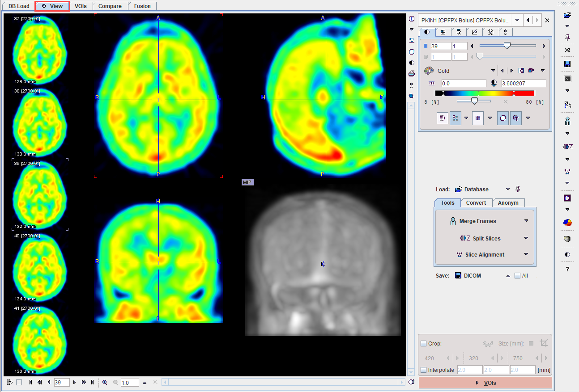The height and width of the screenshot is (392, 579).
Task: Expand the Save DICOM format arrow
Action: point(508,276)
